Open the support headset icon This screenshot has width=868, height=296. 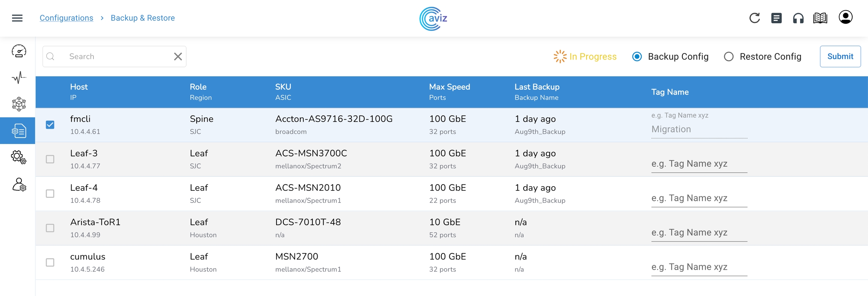(x=798, y=18)
